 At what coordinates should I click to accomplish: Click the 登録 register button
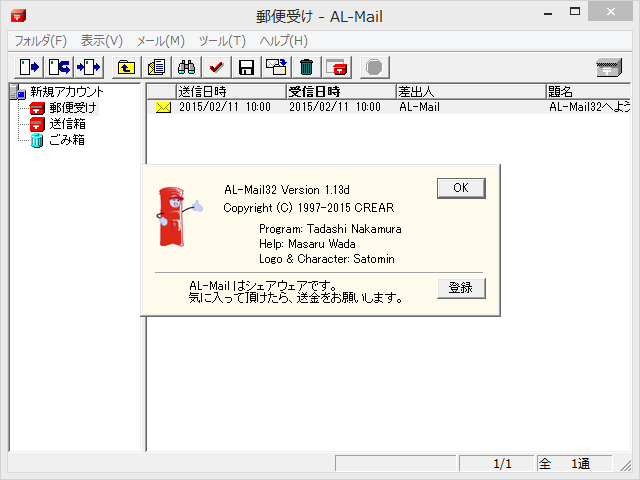461,288
